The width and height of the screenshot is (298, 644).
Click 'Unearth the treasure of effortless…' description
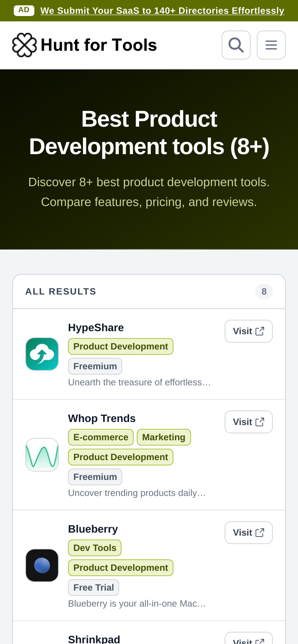click(x=139, y=382)
